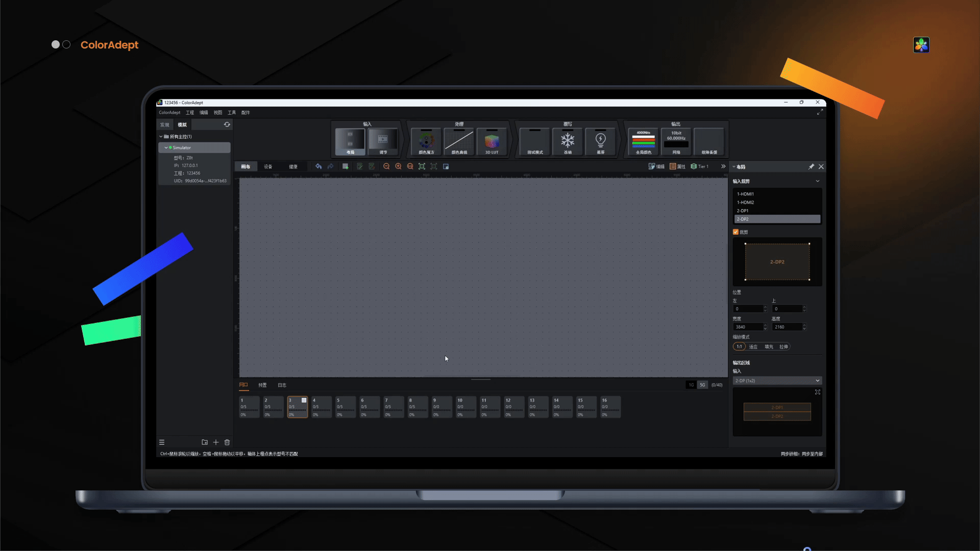Click the trash delete icon at bottom left
Screen dimensions: 980x551
pyautogui.click(x=227, y=442)
